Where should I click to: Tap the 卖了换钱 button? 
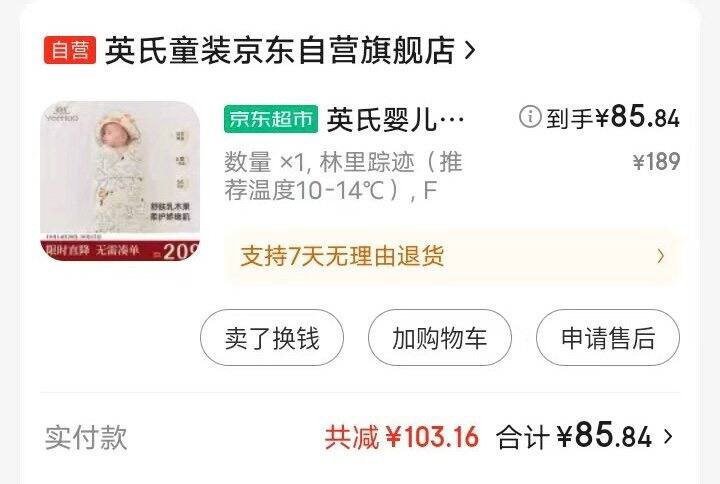coord(272,338)
